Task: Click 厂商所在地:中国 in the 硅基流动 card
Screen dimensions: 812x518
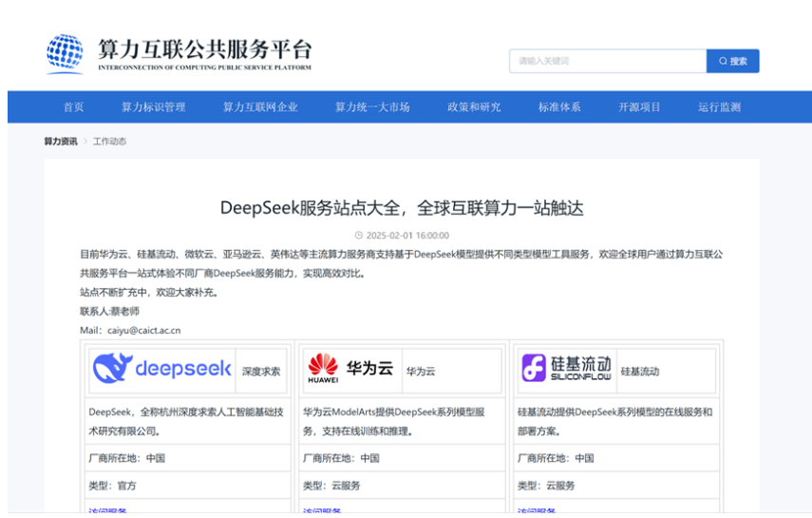Action: click(x=556, y=458)
